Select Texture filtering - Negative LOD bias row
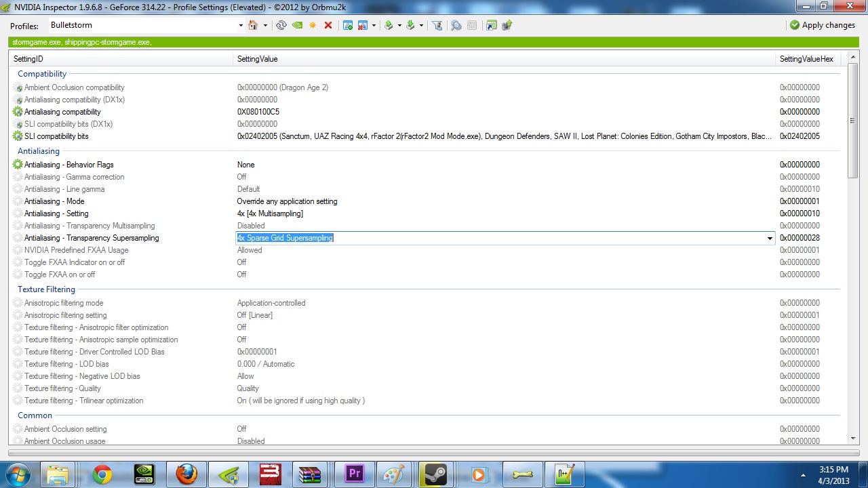Viewport: 868px width, 488px height. click(x=427, y=376)
